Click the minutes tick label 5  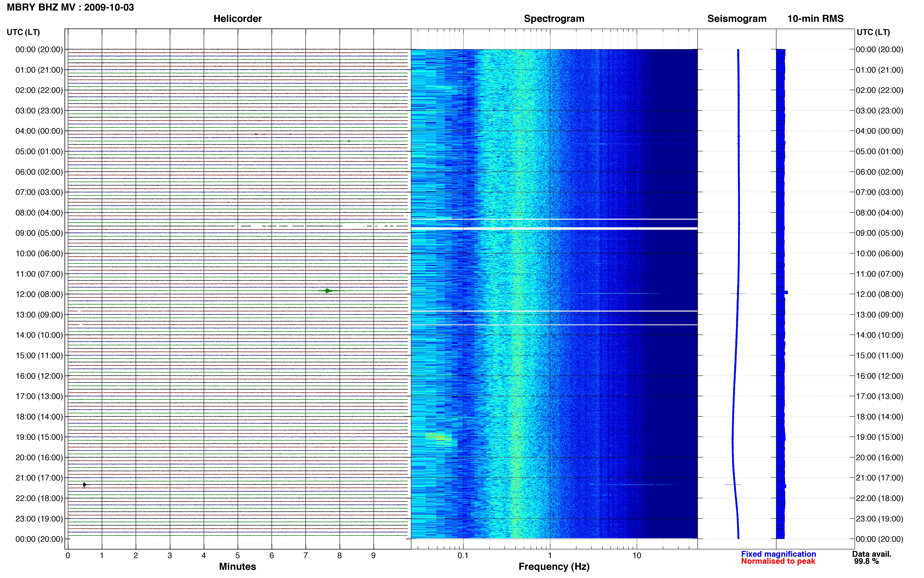[238, 555]
